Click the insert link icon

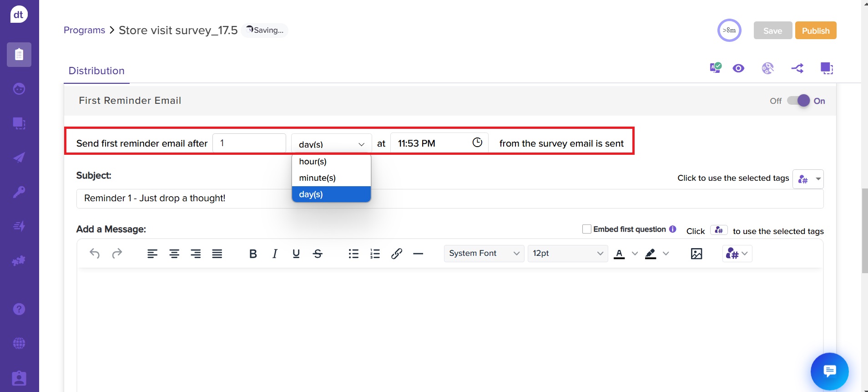(396, 254)
